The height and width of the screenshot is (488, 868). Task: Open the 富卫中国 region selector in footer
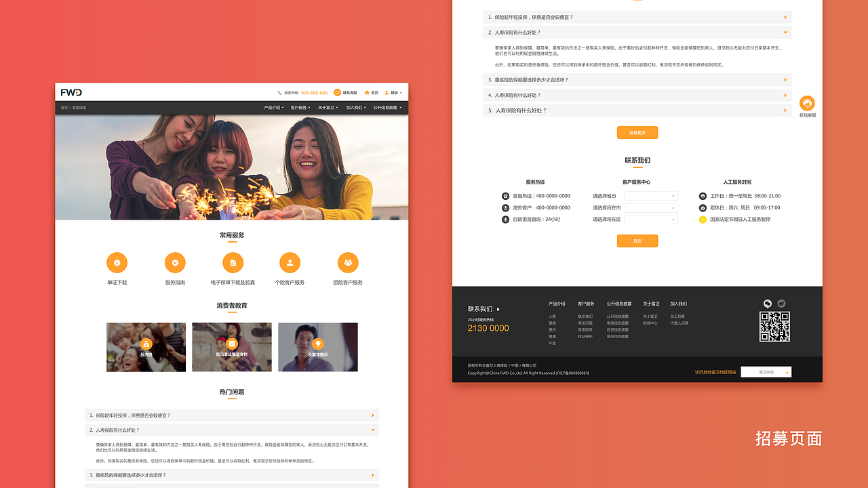point(766,371)
